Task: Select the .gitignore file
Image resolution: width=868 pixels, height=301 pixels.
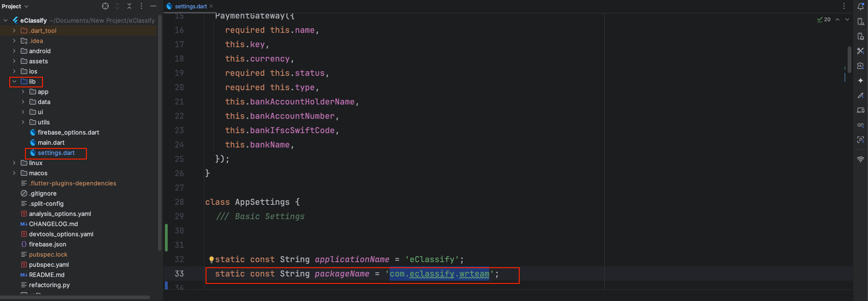Action: point(42,193)
